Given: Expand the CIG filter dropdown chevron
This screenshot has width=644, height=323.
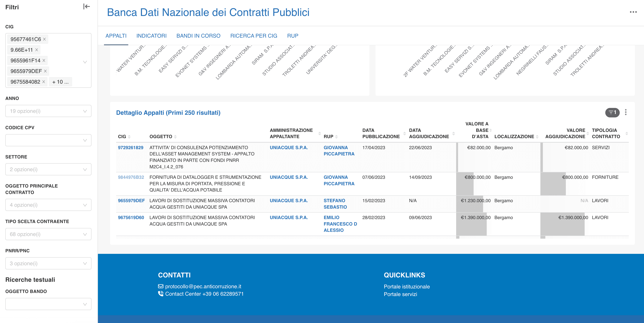Looking at the screenshot, I should (85, 62).
